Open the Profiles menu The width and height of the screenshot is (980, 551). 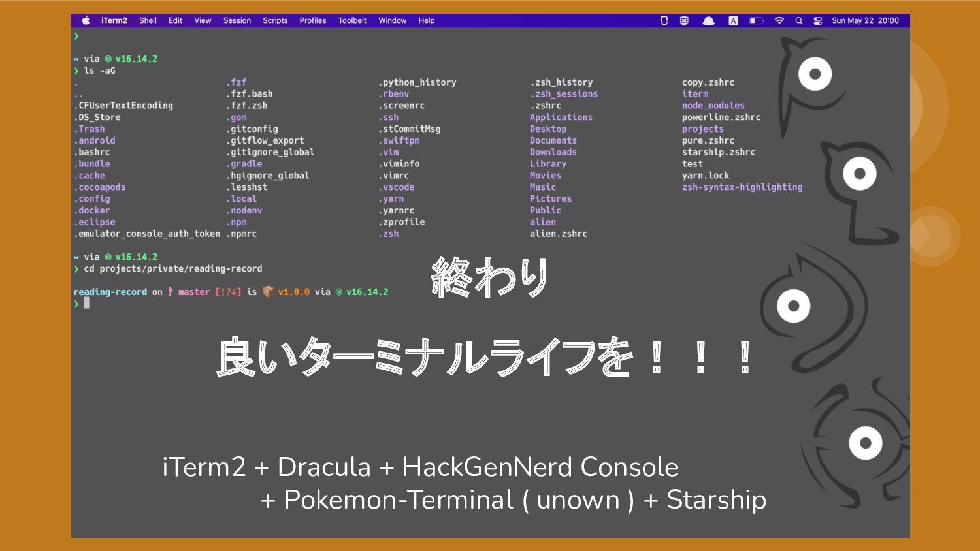[313, 20]
